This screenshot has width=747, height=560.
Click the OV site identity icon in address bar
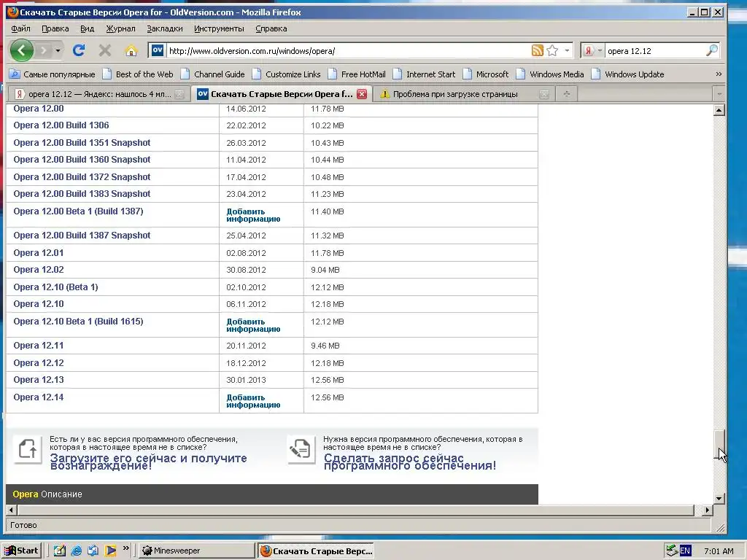click(158, 50)
